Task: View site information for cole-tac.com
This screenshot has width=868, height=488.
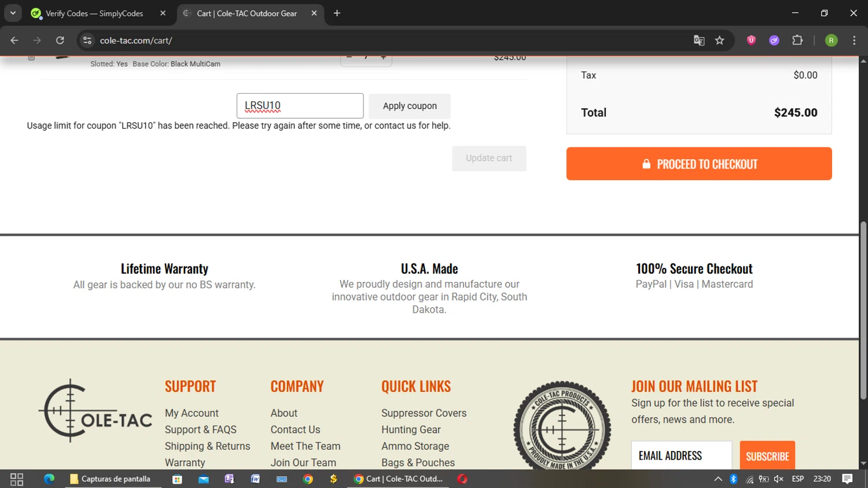Action: 87,41
